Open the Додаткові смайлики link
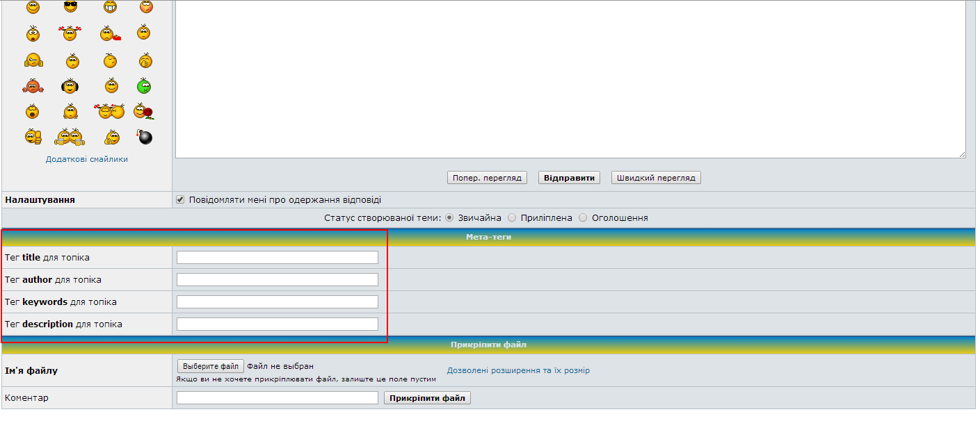The height and width of the screenshot is (421, 980). pyautogui.click(x=87, y=159)
